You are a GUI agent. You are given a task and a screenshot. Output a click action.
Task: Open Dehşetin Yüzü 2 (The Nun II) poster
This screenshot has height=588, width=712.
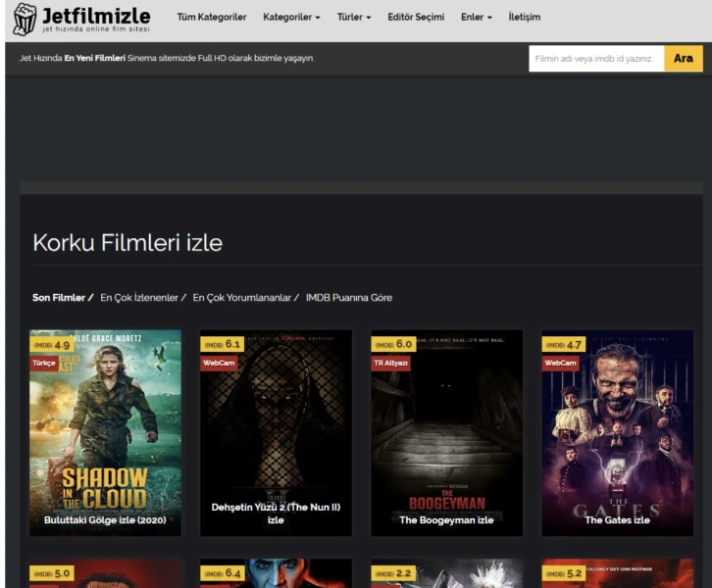(x=276, y=431)
